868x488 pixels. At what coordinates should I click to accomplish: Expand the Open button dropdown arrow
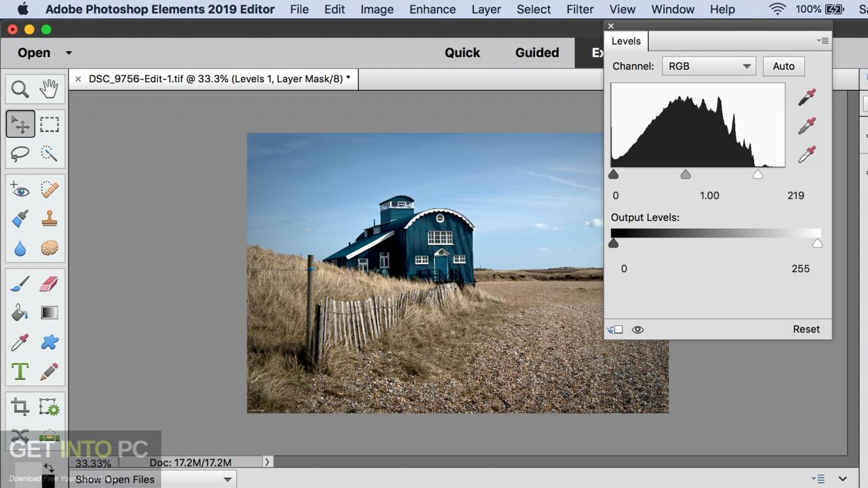68,52
